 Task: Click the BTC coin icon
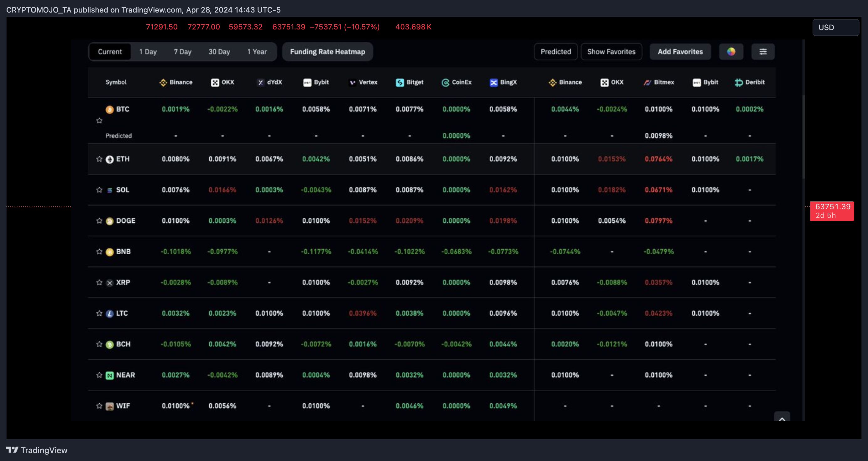point(109,109)
